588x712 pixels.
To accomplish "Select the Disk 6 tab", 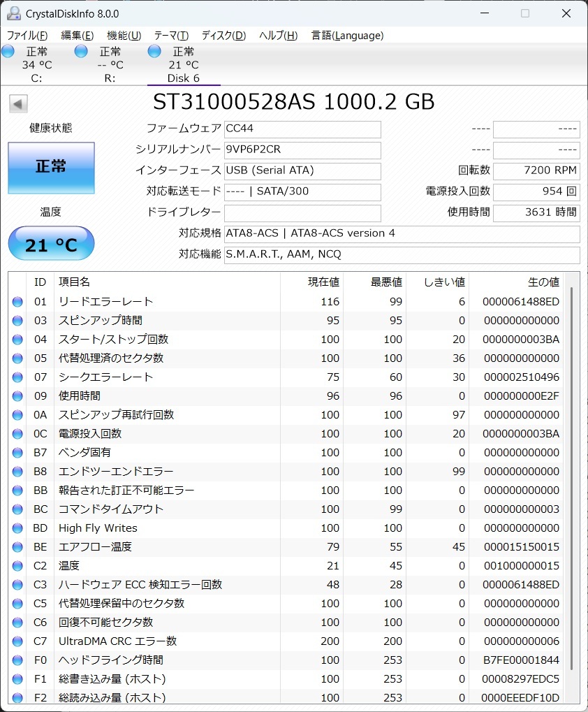I will pyautogui.click(x=183, y=64).
